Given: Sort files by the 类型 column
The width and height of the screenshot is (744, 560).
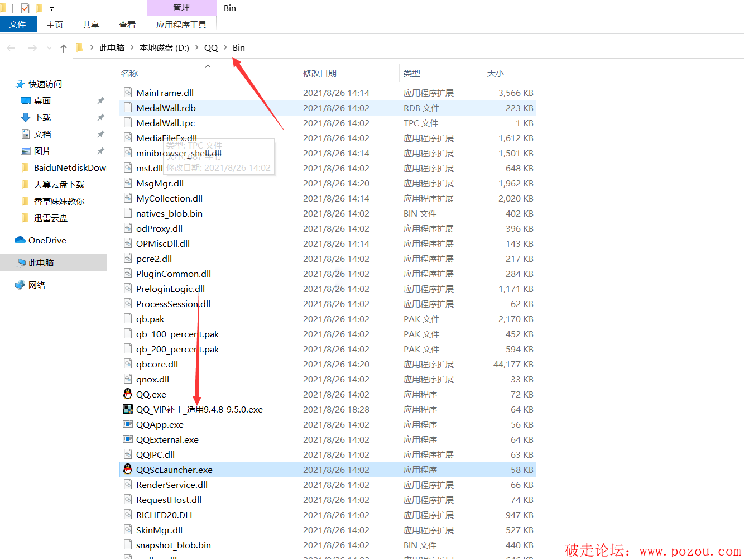Looking at the screenshot, I should [412, 74].
